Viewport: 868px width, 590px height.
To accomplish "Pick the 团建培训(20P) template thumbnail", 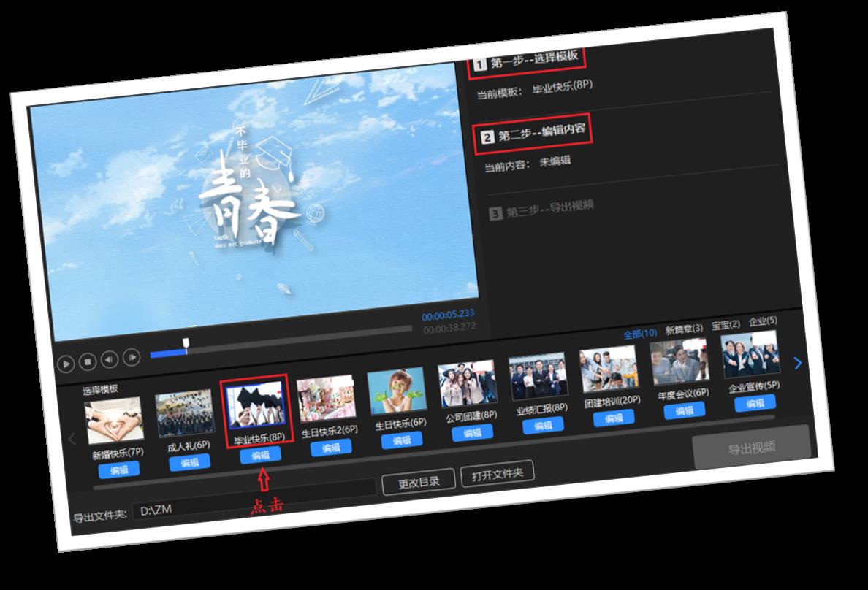I will click(608, 369).
